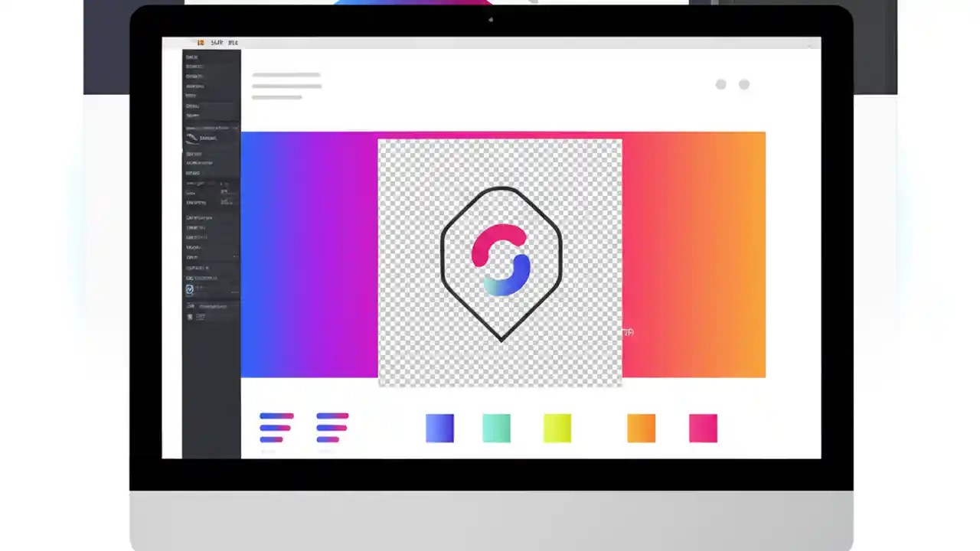Select the orange app logo in the top bar
Screen dimensions: 980x551
(x=201, y=43)
